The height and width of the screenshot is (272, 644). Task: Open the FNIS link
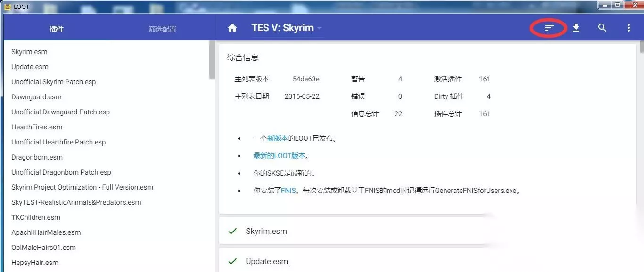[x=289, y=191]
